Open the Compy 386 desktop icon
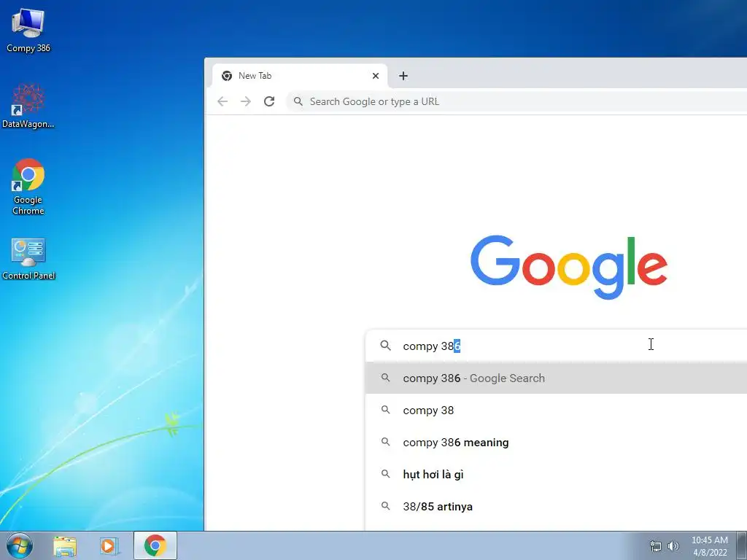 coord(28,30)
